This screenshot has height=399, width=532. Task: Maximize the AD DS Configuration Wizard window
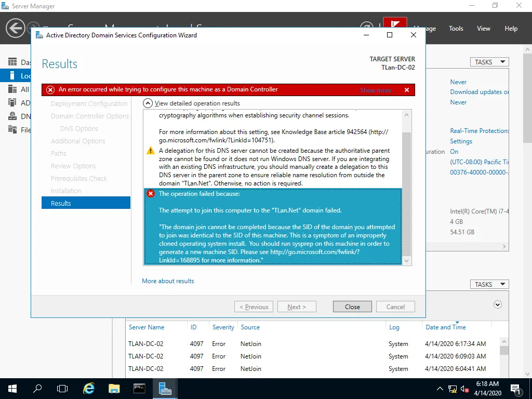tap(390, 35)
